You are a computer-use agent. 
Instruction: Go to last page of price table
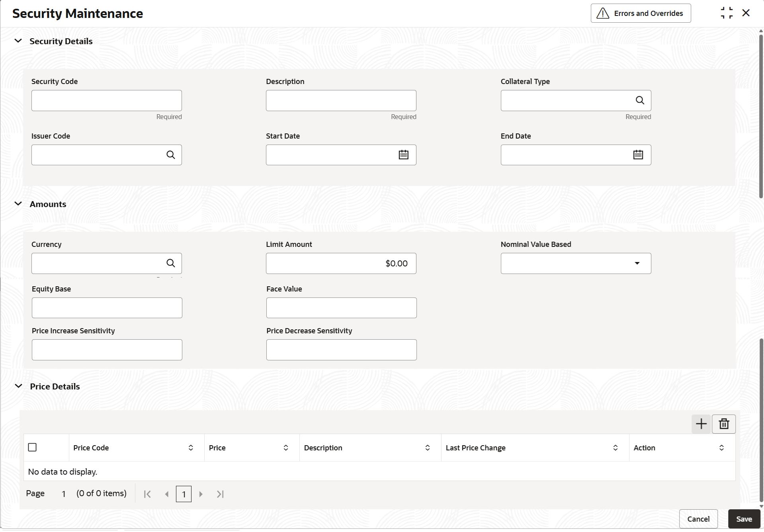[220, 494]
